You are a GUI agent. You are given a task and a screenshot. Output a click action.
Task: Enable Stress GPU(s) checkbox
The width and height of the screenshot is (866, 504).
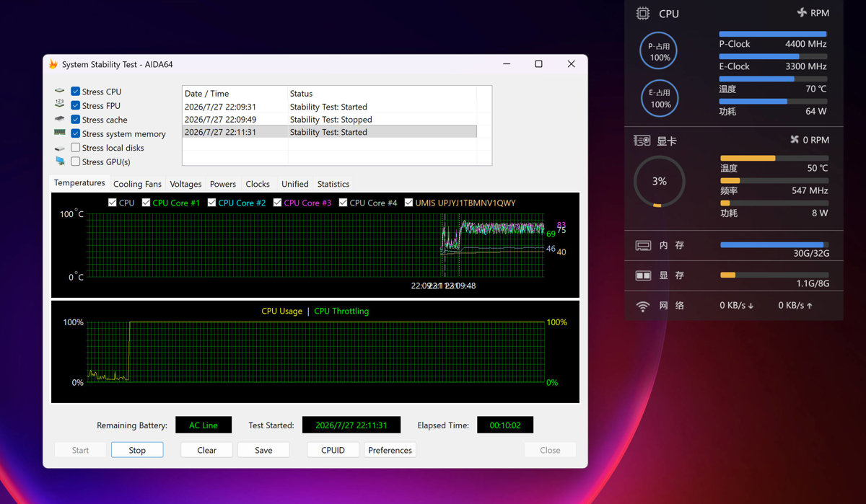click(75, 162)
